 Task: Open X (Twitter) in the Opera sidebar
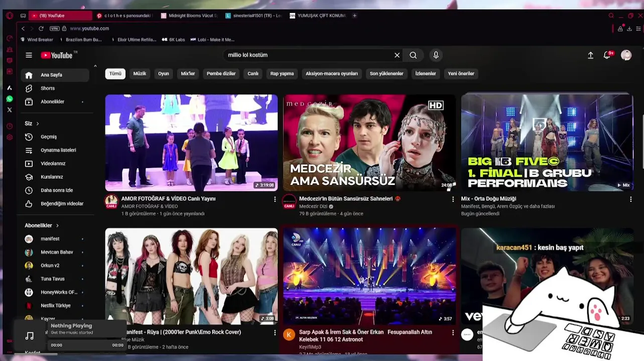tap(9, 110)
